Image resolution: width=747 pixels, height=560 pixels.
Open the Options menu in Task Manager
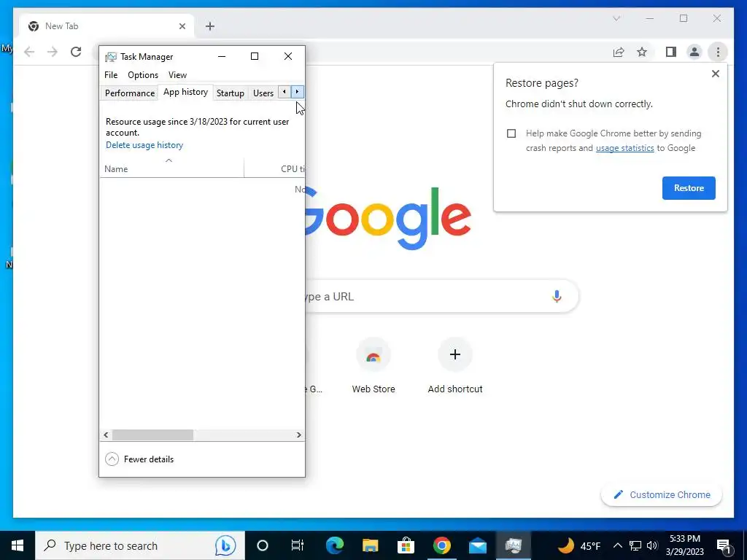(142, 75)
